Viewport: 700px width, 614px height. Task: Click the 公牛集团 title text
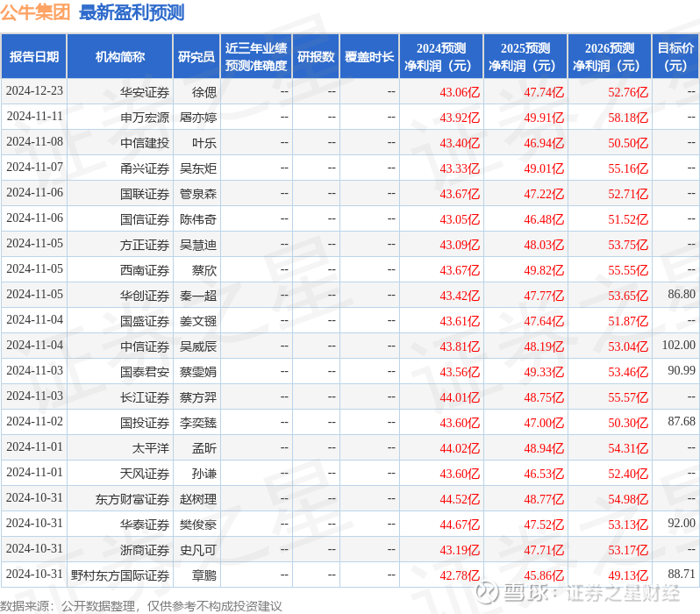(35, 12)
